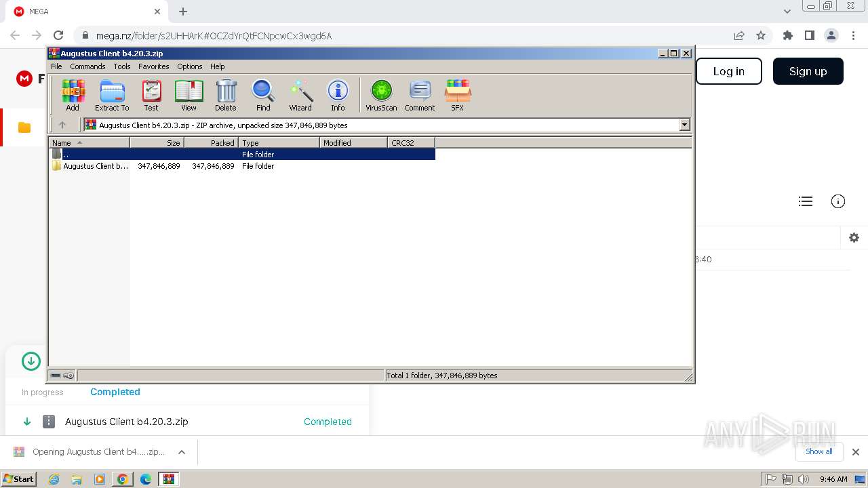The width and height of the screenshot is (868, 488).
Task: Sort by the Packed column header
Action: [211, 142]
